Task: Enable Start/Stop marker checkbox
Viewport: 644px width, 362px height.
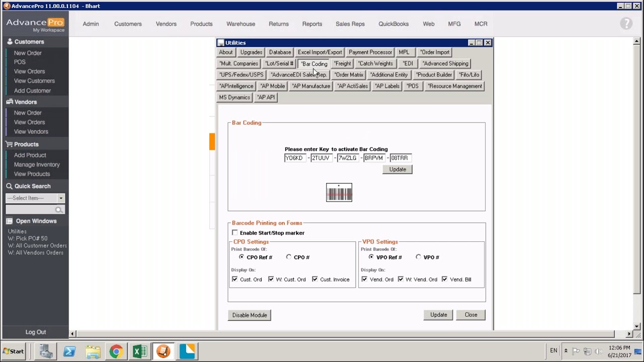Action: point(235,233)
